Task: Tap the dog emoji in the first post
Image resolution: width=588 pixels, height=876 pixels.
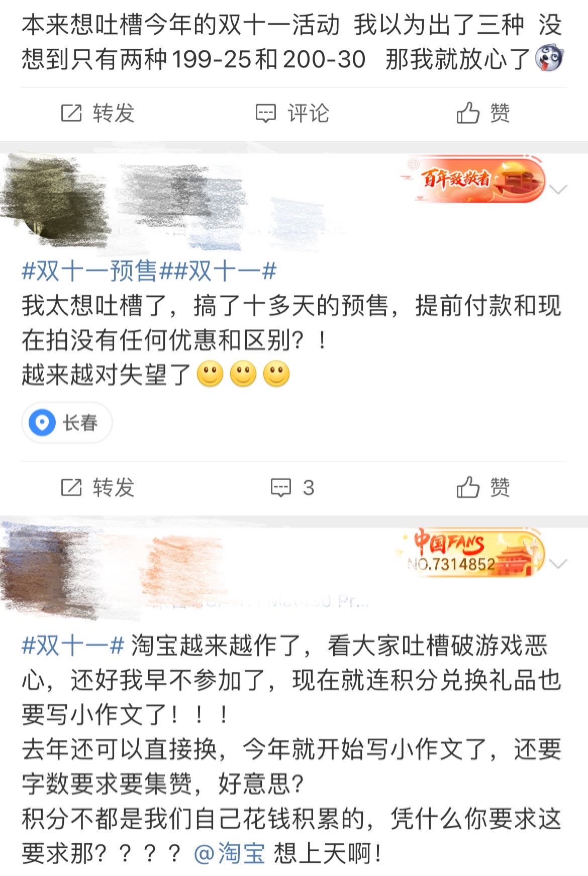Action: (x=550, y=59)
